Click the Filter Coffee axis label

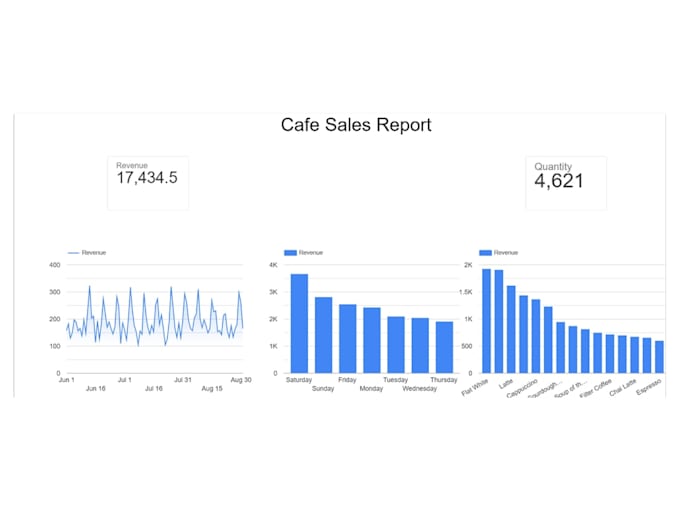596,389
